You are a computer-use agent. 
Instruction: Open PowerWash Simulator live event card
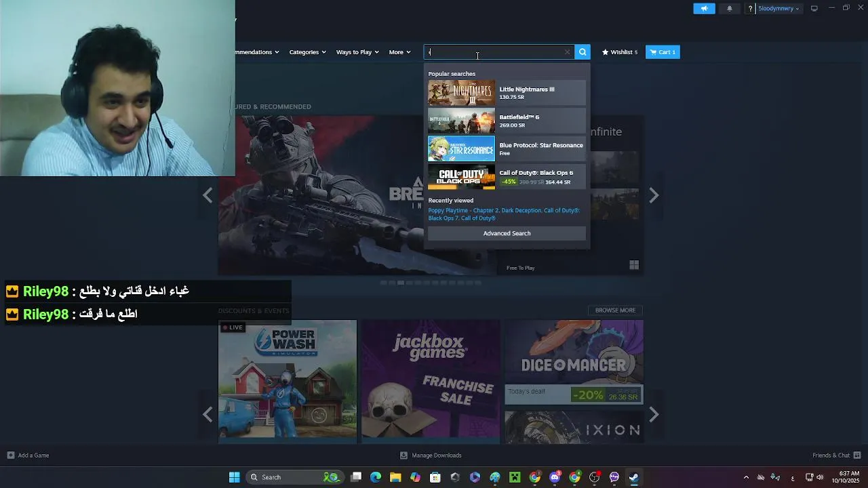click(288, 382)
